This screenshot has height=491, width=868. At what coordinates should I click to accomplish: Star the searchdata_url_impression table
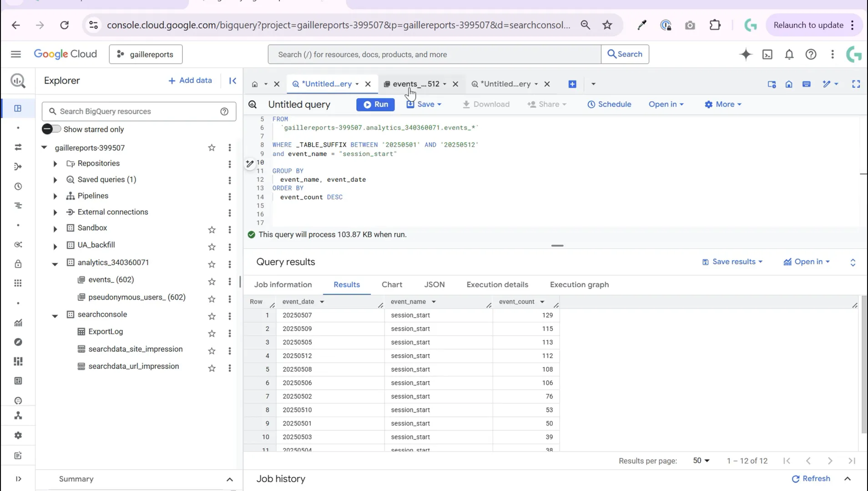pos(212,368)
